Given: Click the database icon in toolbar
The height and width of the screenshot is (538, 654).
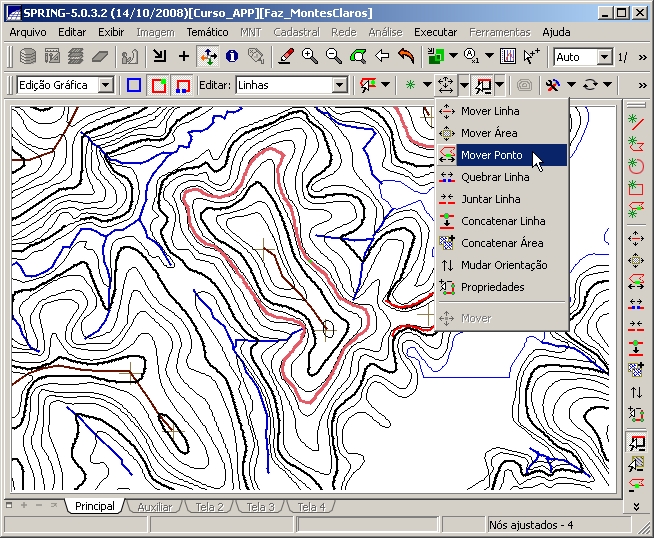Looking at the screenshot, I should (28, 57).
